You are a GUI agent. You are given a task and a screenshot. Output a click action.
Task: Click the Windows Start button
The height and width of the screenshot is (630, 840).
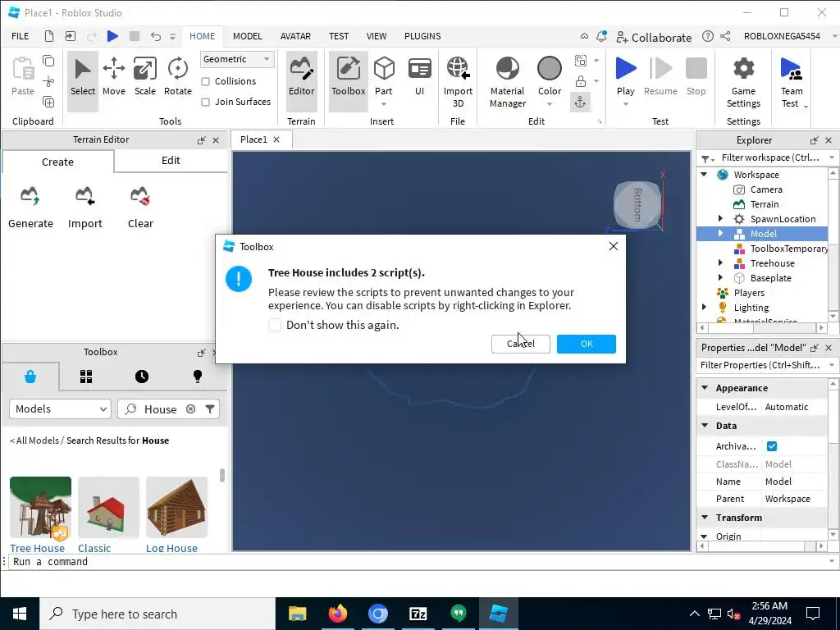point(20,614)
